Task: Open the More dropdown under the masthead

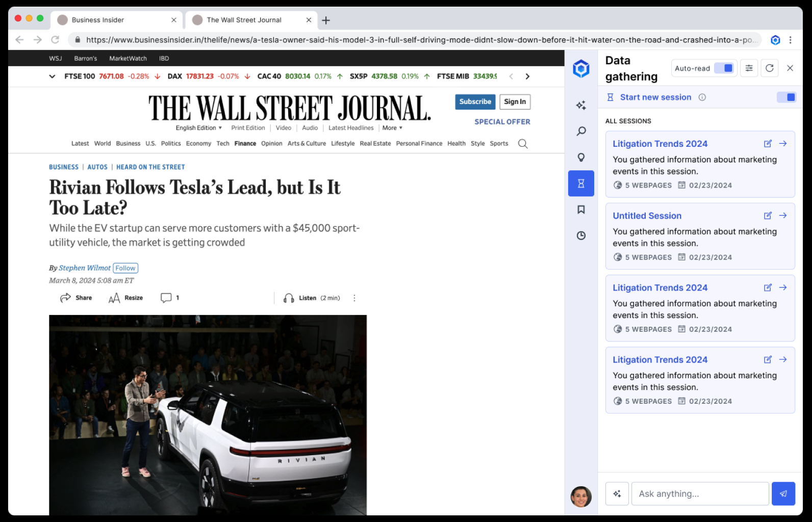Action: point(392,128)
